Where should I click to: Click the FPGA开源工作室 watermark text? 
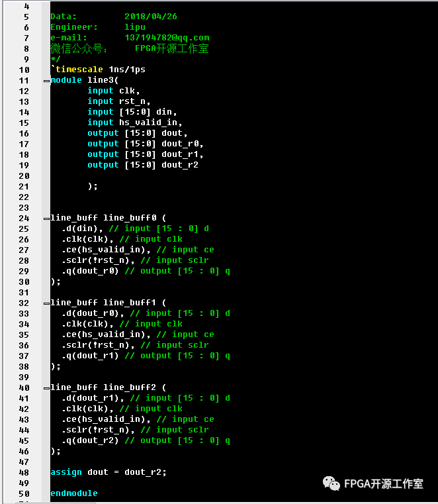(x=384, y=484)
